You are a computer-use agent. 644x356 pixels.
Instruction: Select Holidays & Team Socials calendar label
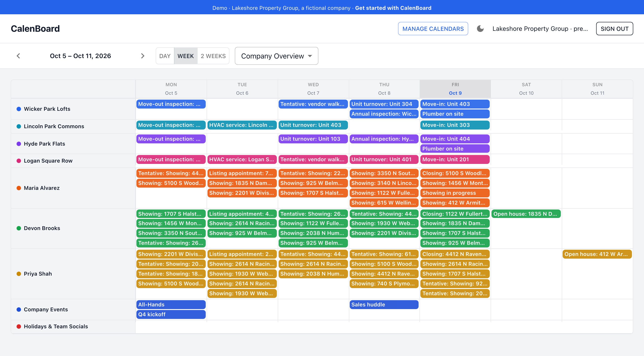tap(56, 326)
